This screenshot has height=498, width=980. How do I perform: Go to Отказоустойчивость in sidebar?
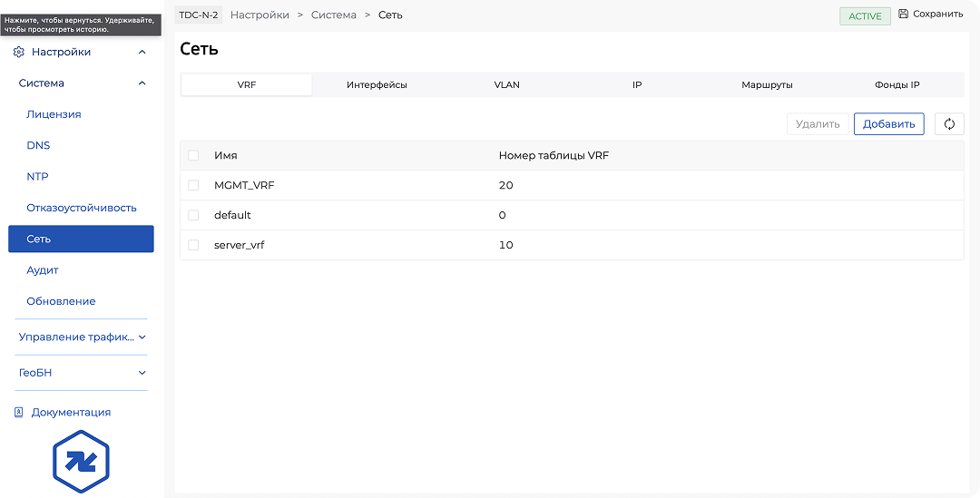point(82,208)
